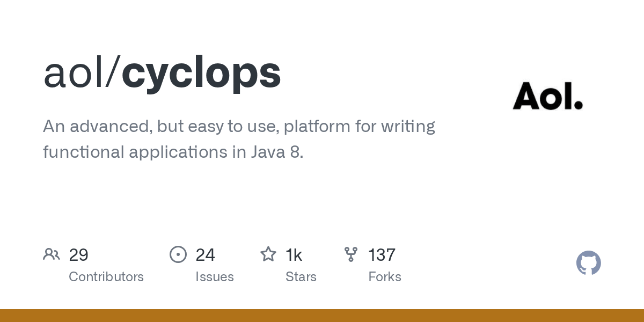Image resolution: width=644 pixels, height=322 pixels.
Task: Click the Forks branch icon
Action: coord(351,254)
